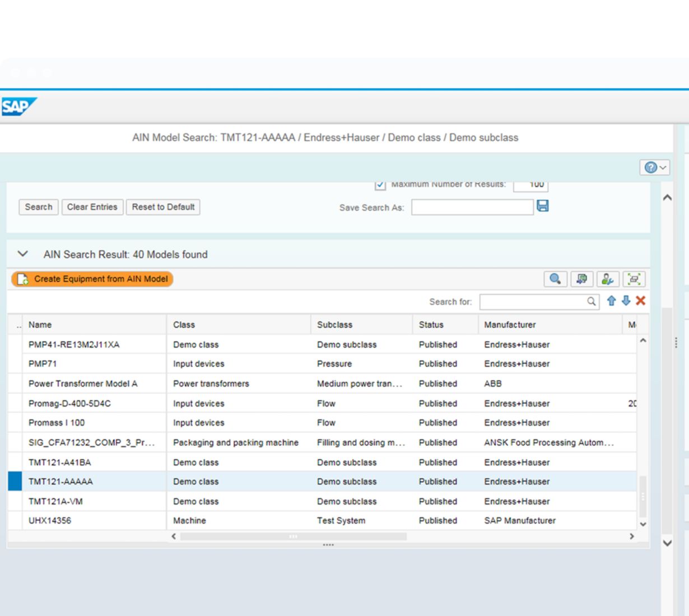689x616 pixels.
Task: Click the Subclass column header
Action: (334, 325)
